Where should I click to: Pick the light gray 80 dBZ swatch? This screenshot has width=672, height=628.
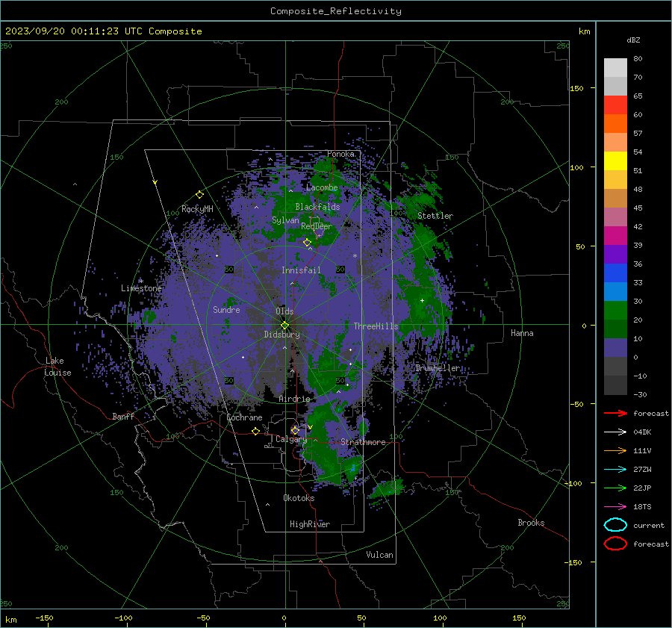click(615, 67)
